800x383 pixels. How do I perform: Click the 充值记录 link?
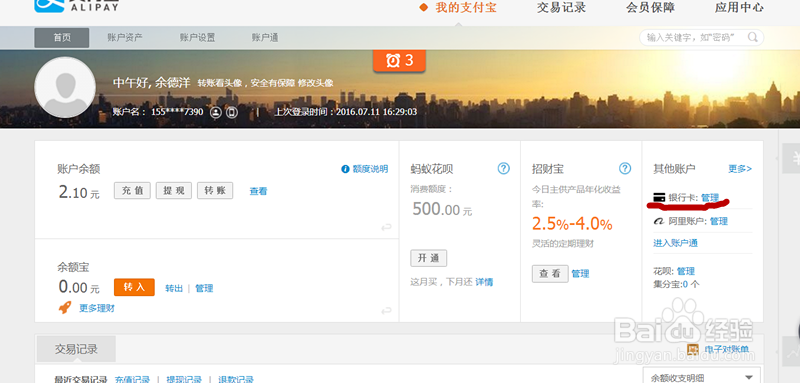[x=132, y=380]
